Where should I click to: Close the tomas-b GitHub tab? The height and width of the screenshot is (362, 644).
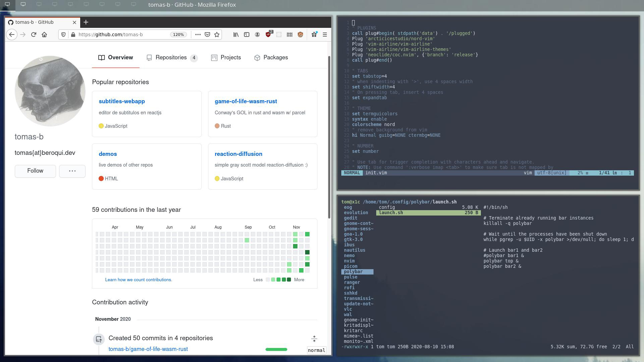click(x=75, y=22)
